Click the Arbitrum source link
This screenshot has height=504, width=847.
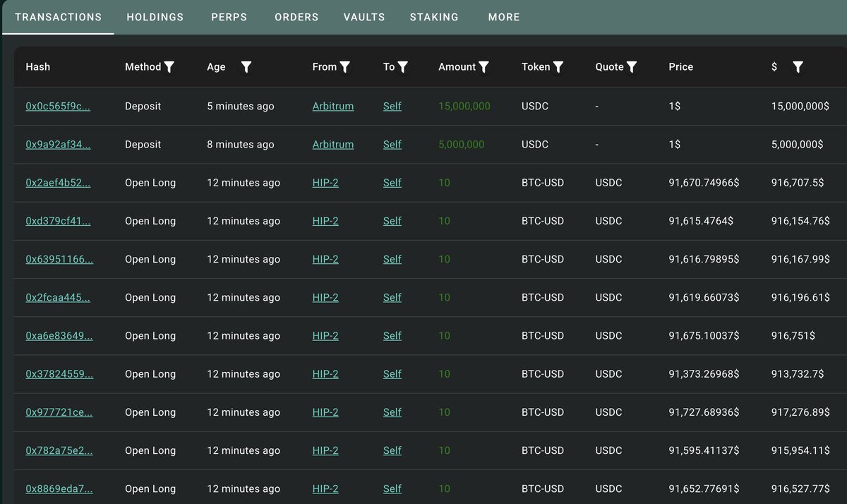[x=332, y=106]
